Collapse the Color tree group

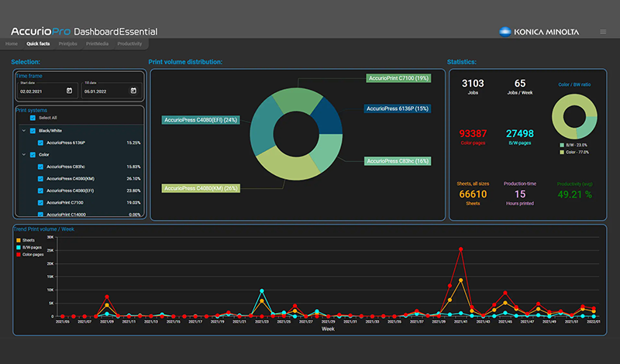coord(24,155)
